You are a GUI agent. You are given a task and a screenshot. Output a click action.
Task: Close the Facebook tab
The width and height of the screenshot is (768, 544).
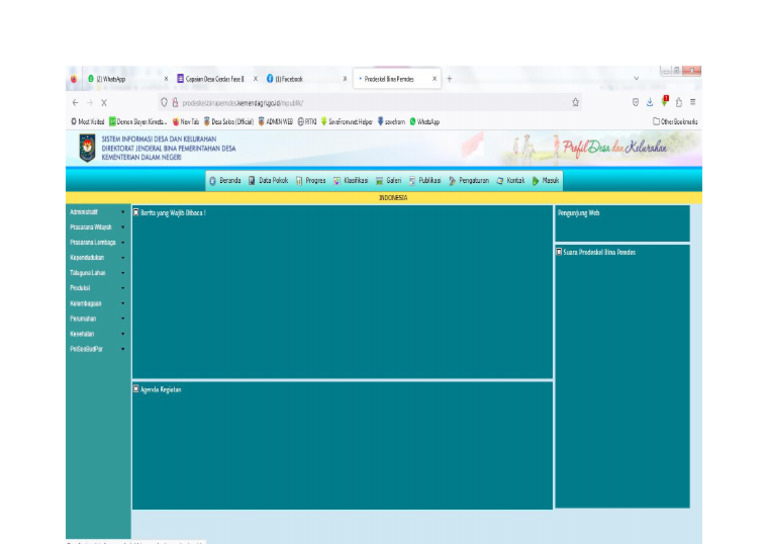pyautogui.click(x=345, y=79)
